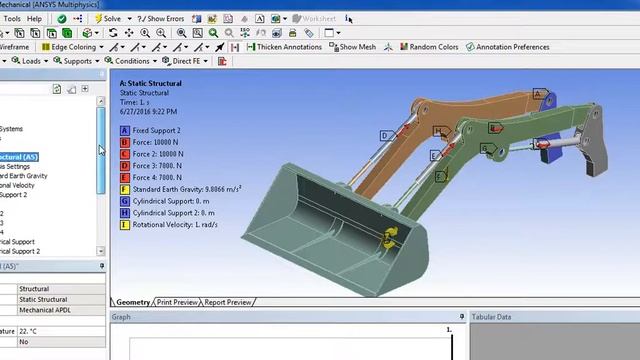Click the B Force 10000 N legend swatch
The image size is (640, 360).
pyautogui.click(x=125, y=142)
